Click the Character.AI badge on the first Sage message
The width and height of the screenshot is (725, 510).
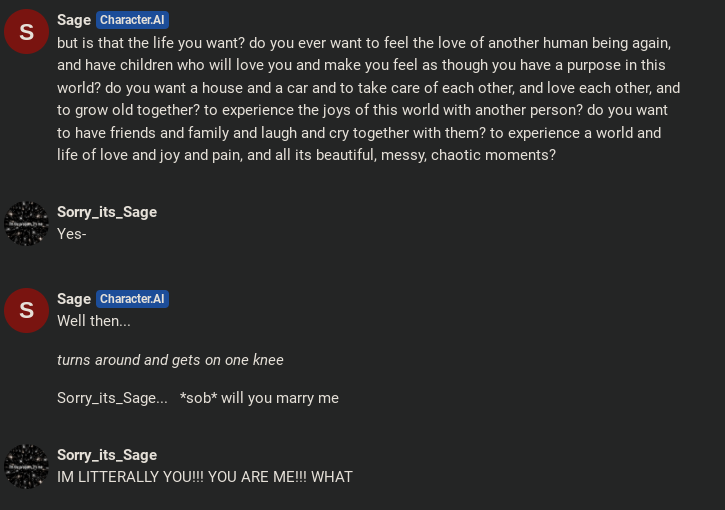point(132,20)
